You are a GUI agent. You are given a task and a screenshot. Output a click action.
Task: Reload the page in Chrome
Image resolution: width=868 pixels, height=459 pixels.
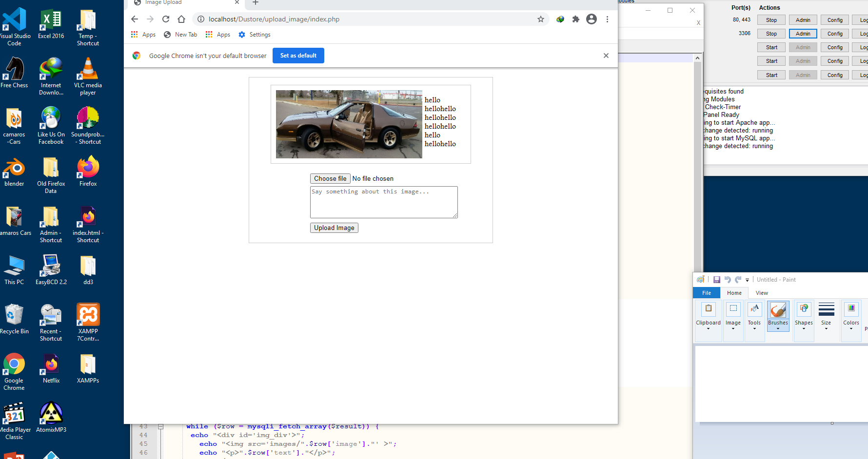pos(166,19)
